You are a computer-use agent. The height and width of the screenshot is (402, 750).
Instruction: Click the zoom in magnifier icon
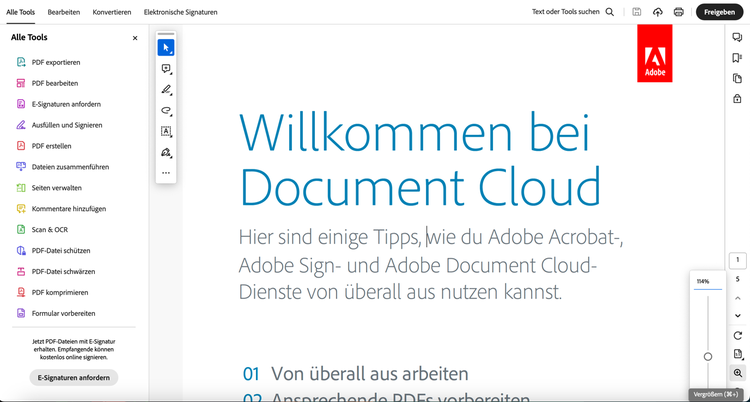pos(738,373)
